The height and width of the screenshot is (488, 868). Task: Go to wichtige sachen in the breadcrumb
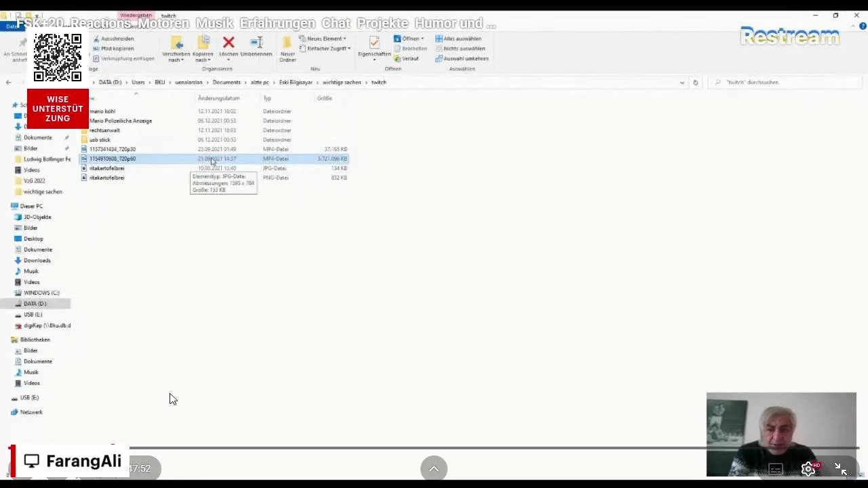342,82
